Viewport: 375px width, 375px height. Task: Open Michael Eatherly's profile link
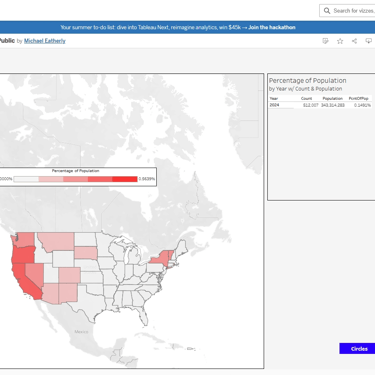click(x=45, y=41)
